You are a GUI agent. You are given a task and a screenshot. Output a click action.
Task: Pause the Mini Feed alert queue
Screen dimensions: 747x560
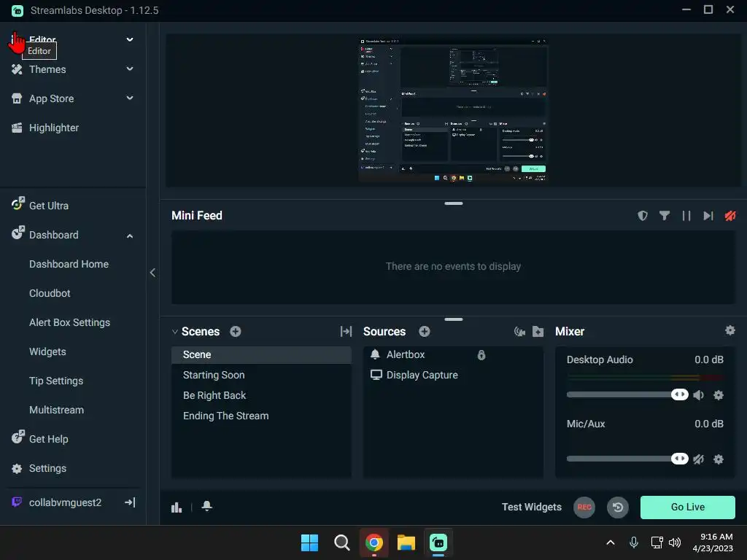tap(686, 216)
